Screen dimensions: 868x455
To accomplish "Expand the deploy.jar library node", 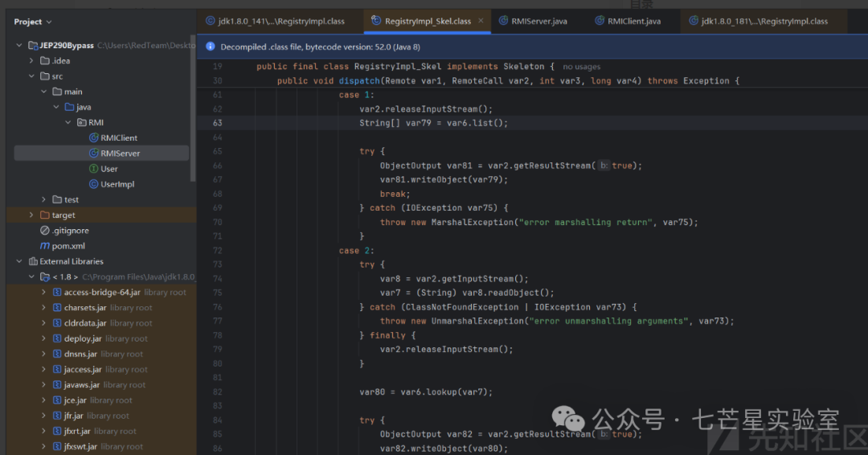I will coord(43,338).
